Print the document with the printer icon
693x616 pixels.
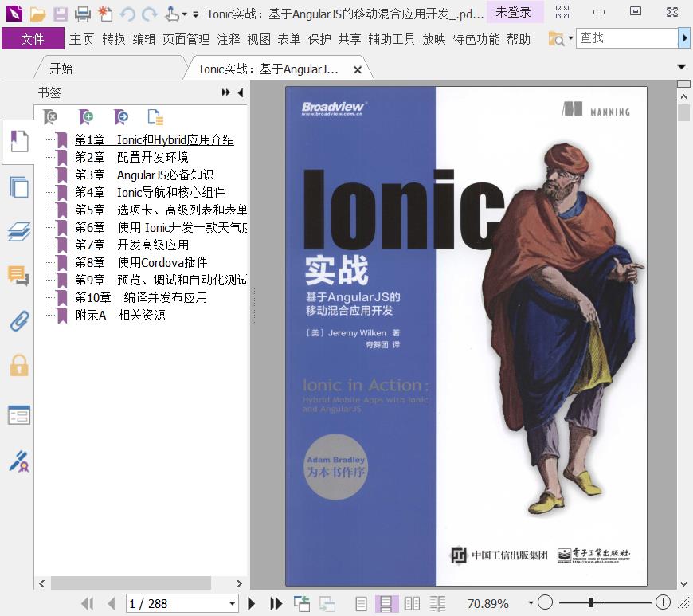tap(83, 14)
